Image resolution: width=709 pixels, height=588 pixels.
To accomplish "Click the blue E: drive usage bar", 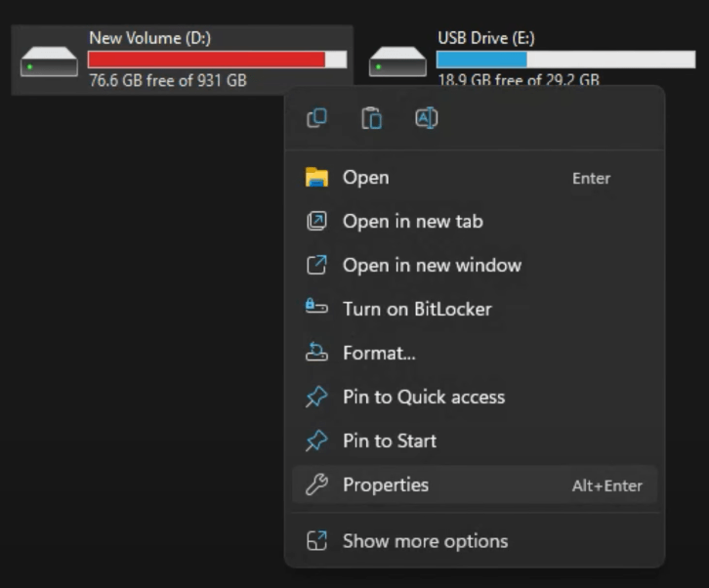I will tap(481, 60).
